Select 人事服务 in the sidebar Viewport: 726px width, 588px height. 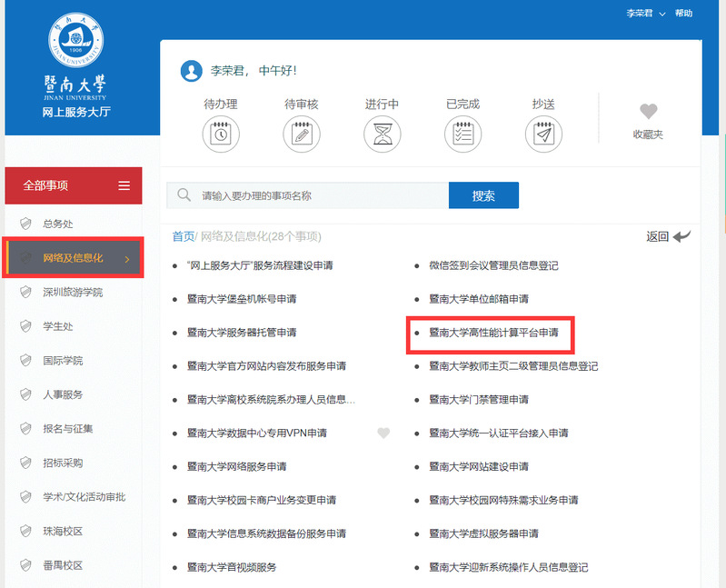63,394
